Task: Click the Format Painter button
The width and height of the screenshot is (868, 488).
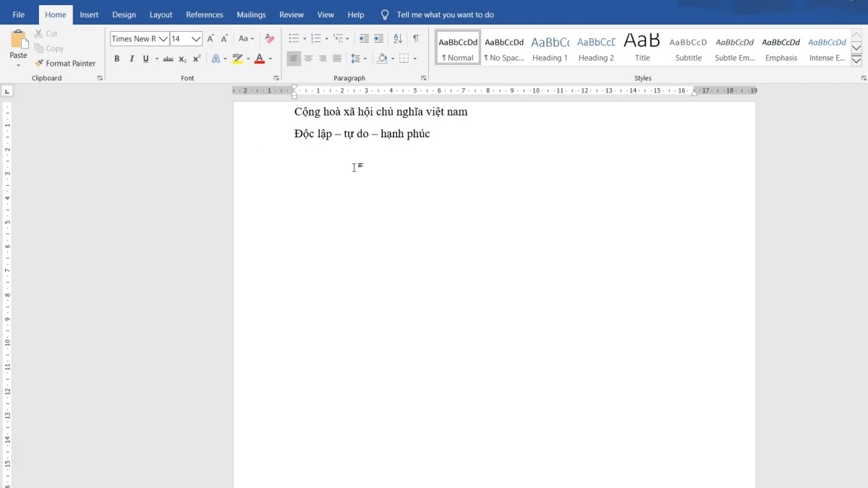Action: pos(65,64)
